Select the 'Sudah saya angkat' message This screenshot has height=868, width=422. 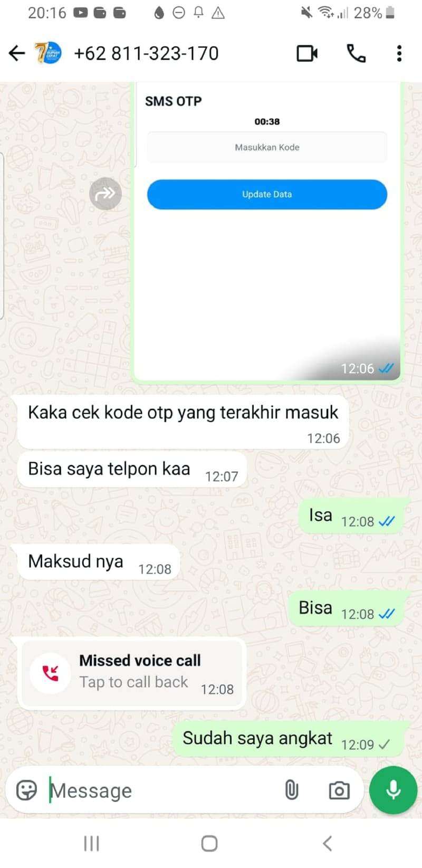(x=291, y=739)
